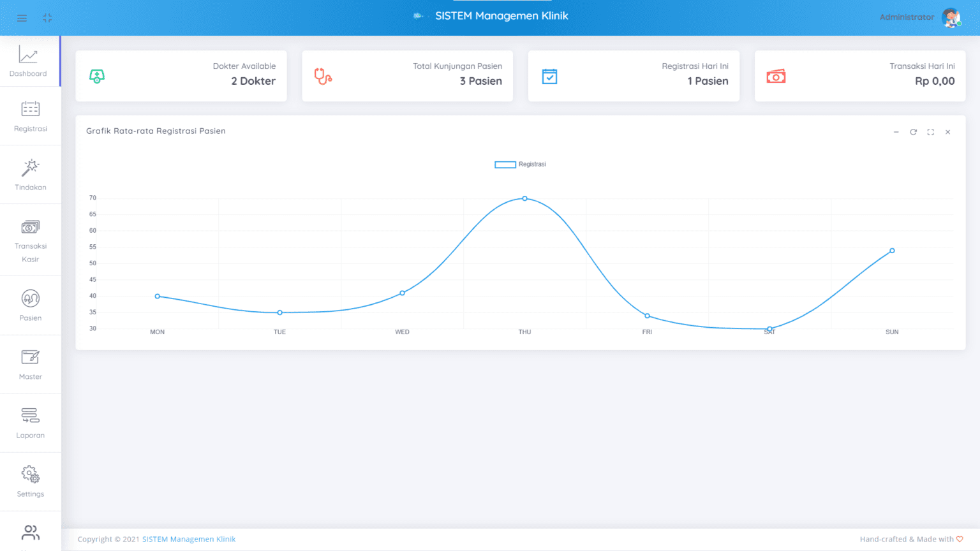Open the Registrasi sidebar menu

(30, 116)
